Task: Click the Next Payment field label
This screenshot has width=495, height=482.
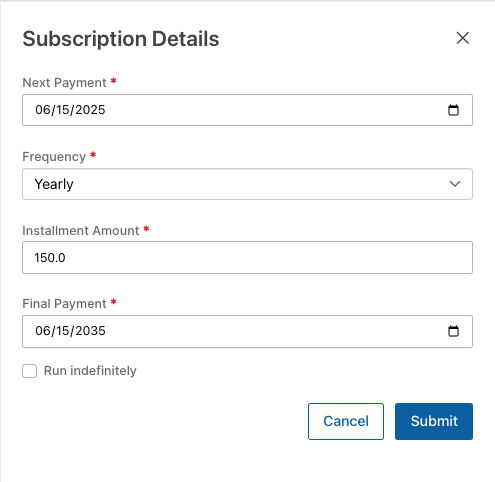Action: pyautogui.click(x=64, y=83)
